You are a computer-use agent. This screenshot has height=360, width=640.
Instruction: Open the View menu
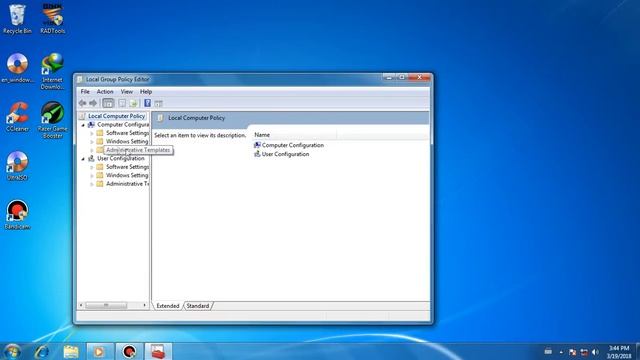pyautogui.click(x=127, y=91)
